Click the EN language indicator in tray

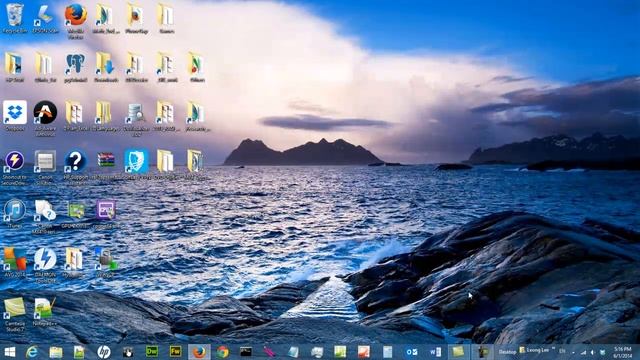tap(562, 351)
